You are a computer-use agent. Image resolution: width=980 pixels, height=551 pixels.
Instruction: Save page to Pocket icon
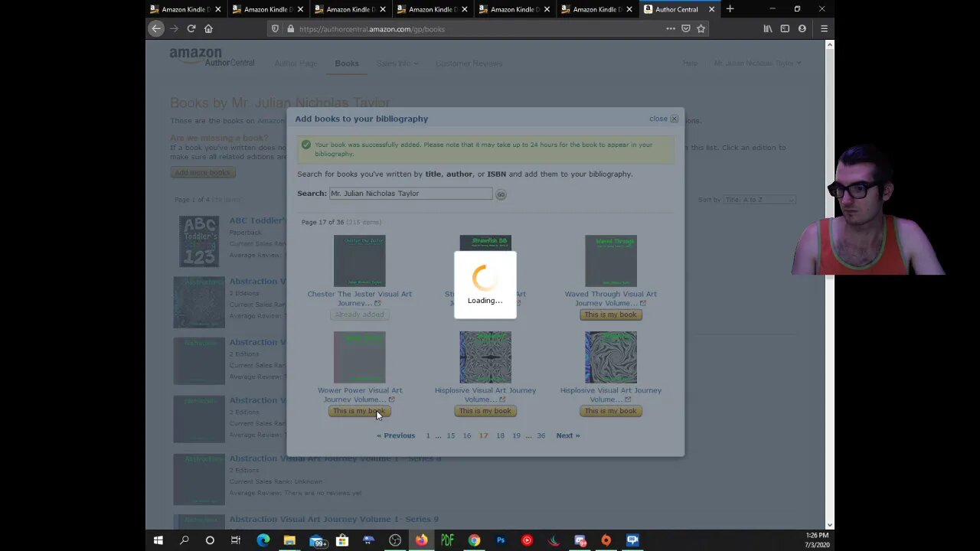click(686, 28)
